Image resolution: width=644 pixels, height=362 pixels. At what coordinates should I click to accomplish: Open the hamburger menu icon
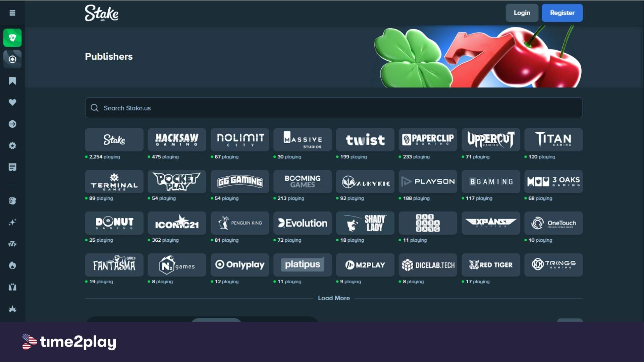(12, 13)
